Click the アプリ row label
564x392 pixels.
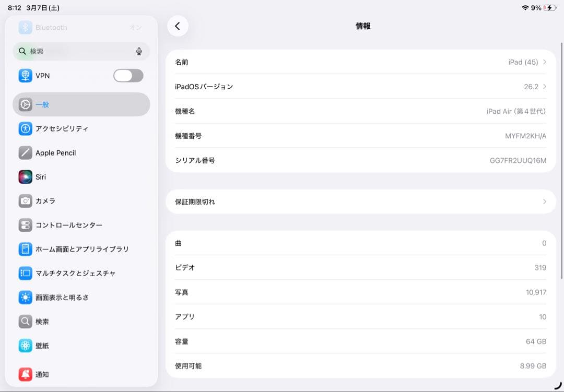[185, 317]
